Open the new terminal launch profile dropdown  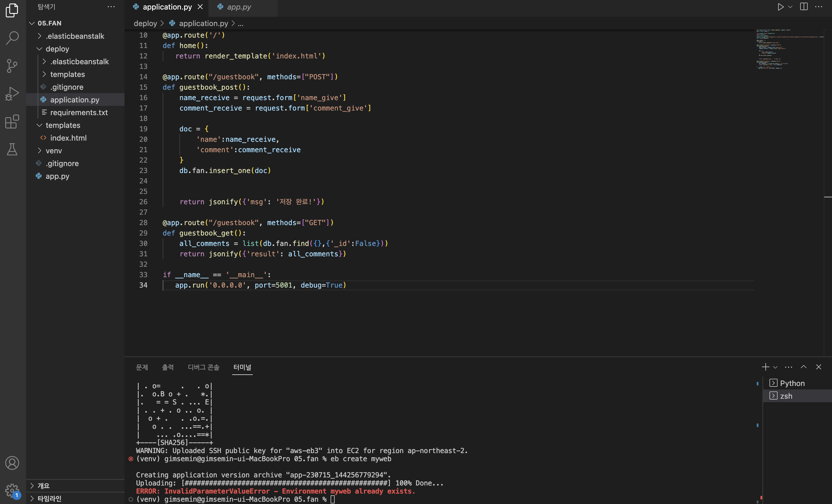point(775,367)
